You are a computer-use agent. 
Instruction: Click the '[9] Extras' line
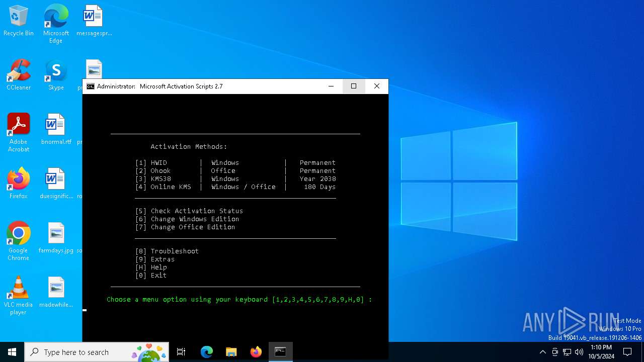pos(155,259)
